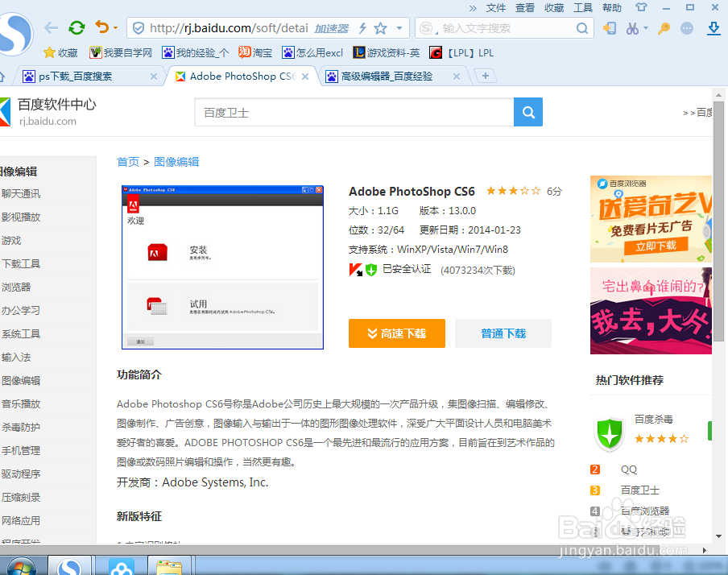Select 聊天通讯 category in sidebar
The image size is (728, 575).
click(21, 193)
